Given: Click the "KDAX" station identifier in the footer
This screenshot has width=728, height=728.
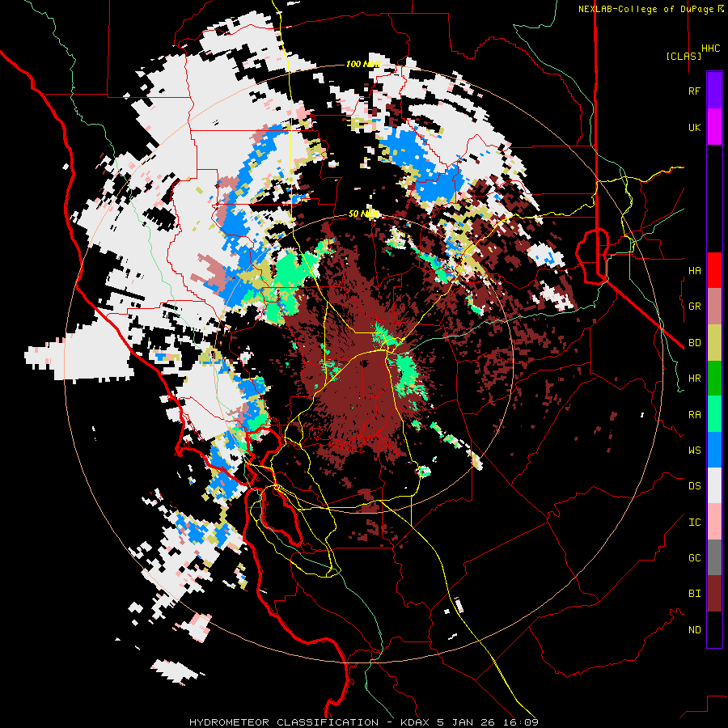Looking at the screenshot, I should coord(416,722).
